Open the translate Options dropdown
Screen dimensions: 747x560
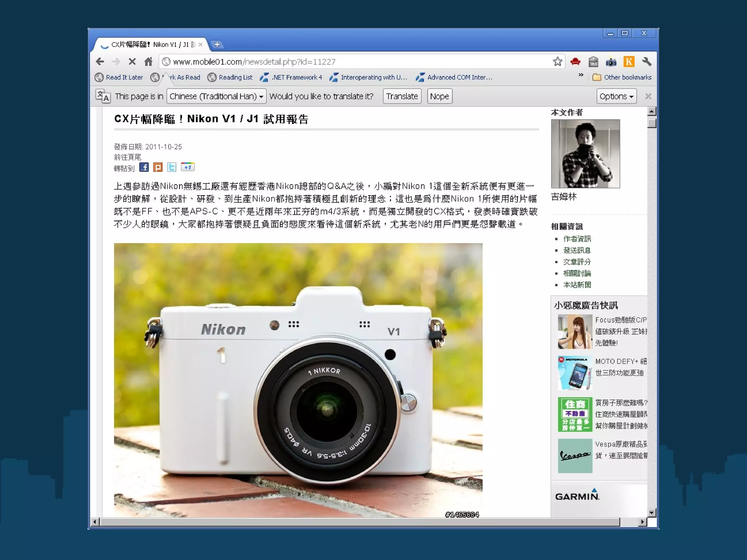pos(616,96)
